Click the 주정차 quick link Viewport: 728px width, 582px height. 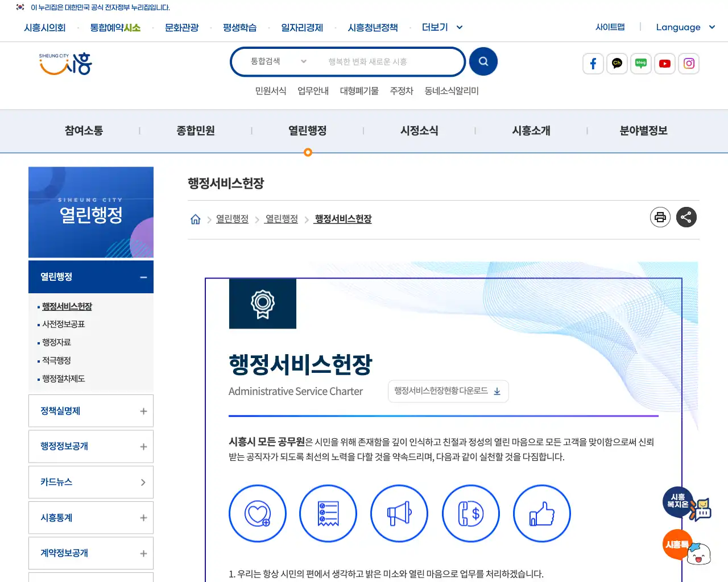402,91
